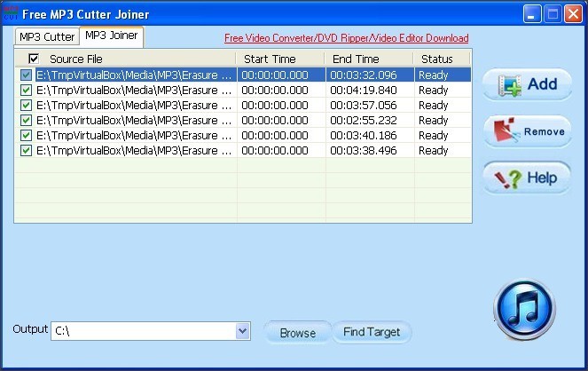Click end time 00:03:40.186
The width and height of the screenshot is (588, 371).
(x=364, y=136)
